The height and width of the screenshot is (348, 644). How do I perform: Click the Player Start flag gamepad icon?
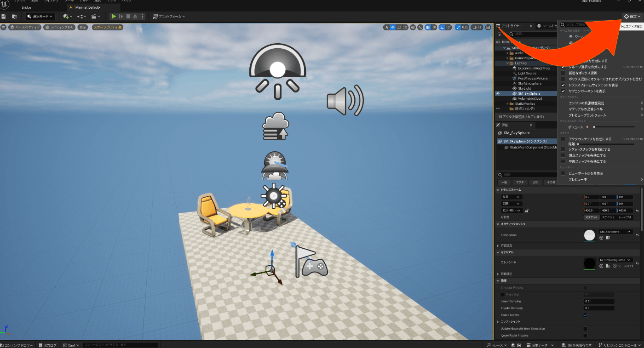pos(311,261)
